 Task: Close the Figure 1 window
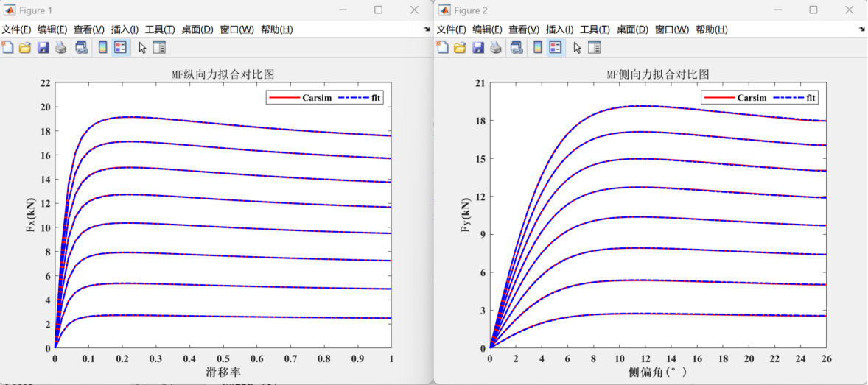pos(414,10)
